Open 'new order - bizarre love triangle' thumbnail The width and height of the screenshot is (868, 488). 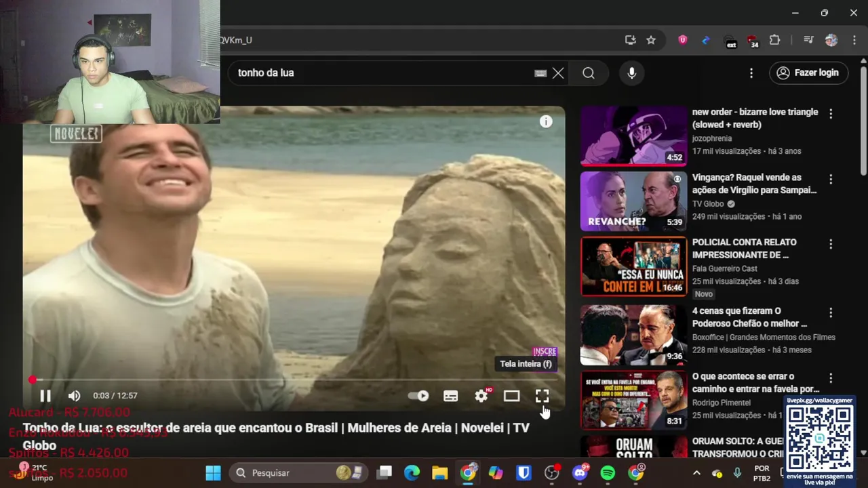[x=633, y=136]
